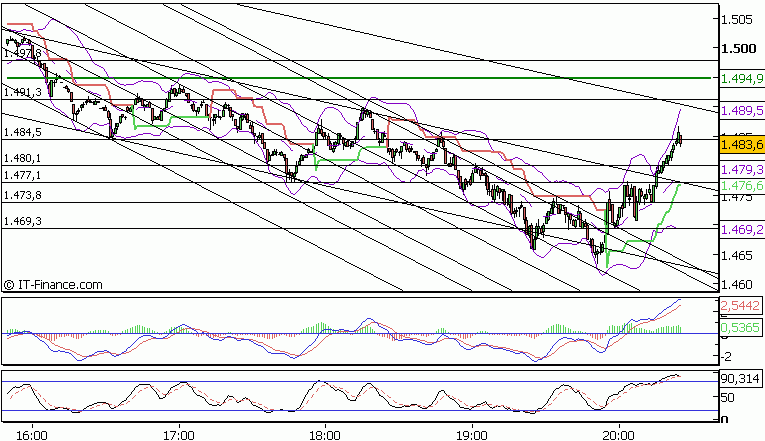Click the 1.473,8 horizontal level label

[22, 195]
